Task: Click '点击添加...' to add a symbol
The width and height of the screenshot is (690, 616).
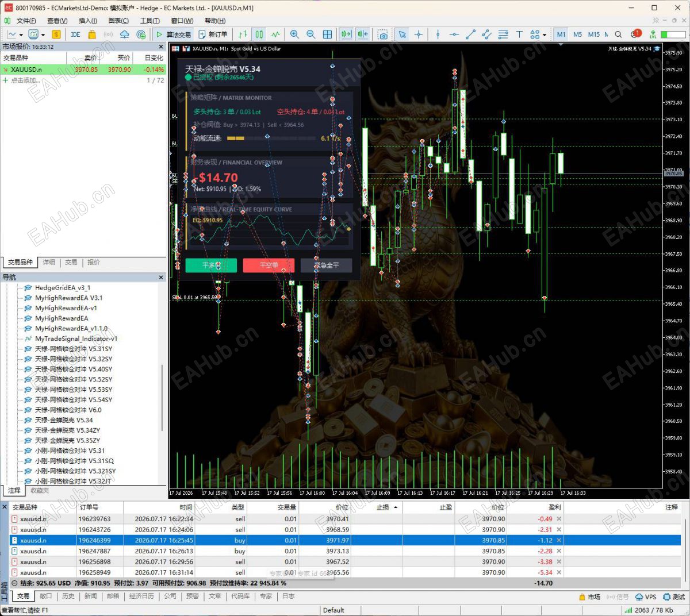Action: (x=25, y=80)
